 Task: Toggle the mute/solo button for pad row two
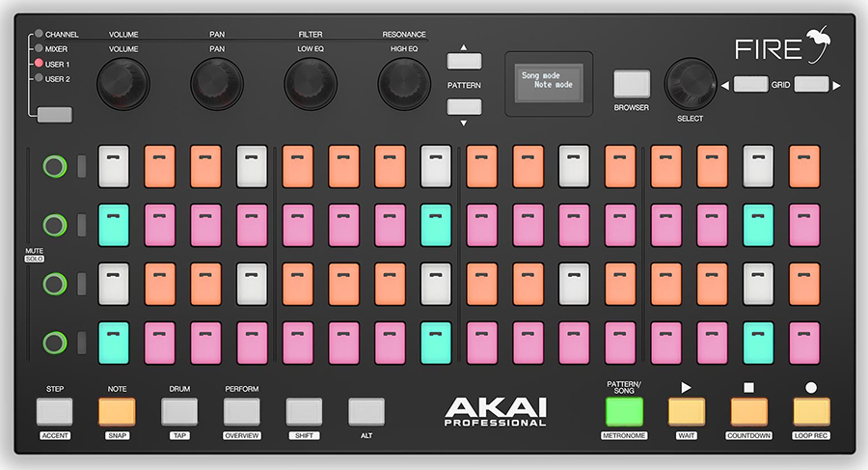pos(55,225)
